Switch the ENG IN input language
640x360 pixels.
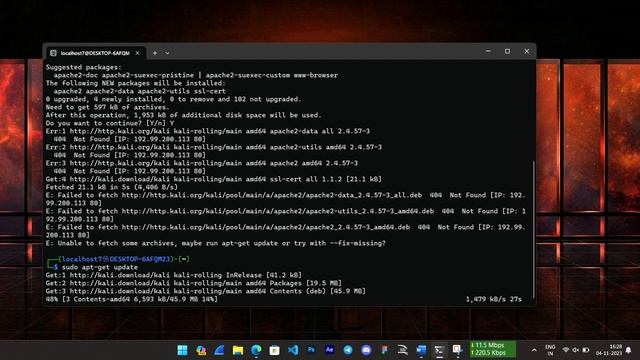pyautogui.click(x=550, y=350)
